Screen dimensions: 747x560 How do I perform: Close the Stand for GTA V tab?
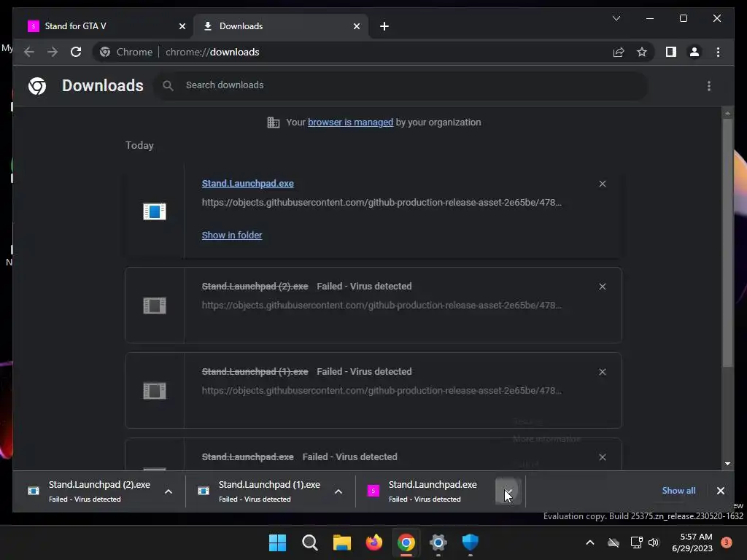182,26
